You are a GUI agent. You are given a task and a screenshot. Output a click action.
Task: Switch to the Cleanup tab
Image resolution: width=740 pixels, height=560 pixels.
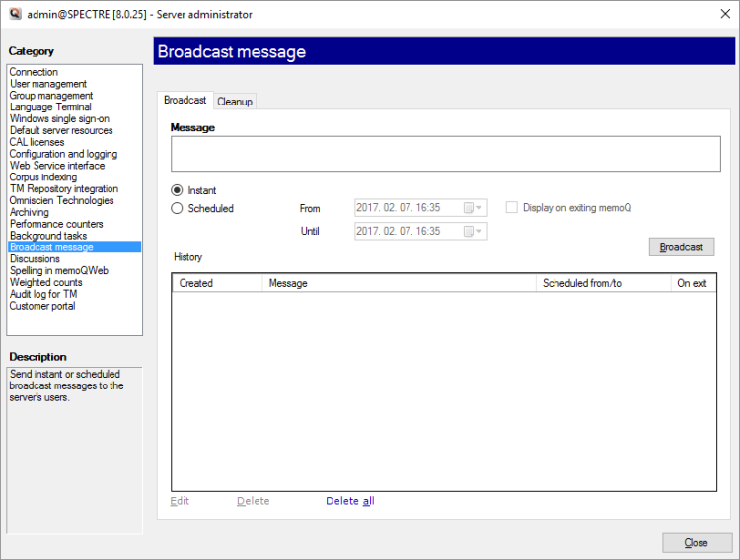(x=235, y=101)
